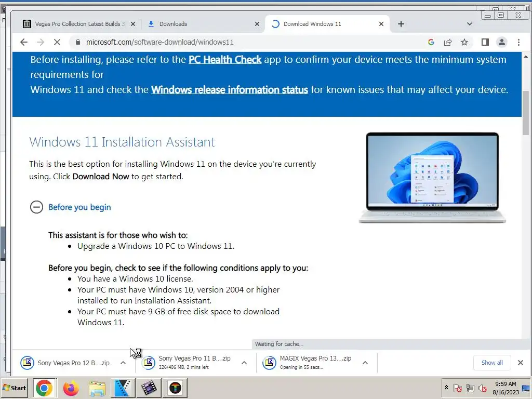The width and height of the screenshot is (532, 399).
Task: Open File Explorer from taskbar
Action: (97, 388)
